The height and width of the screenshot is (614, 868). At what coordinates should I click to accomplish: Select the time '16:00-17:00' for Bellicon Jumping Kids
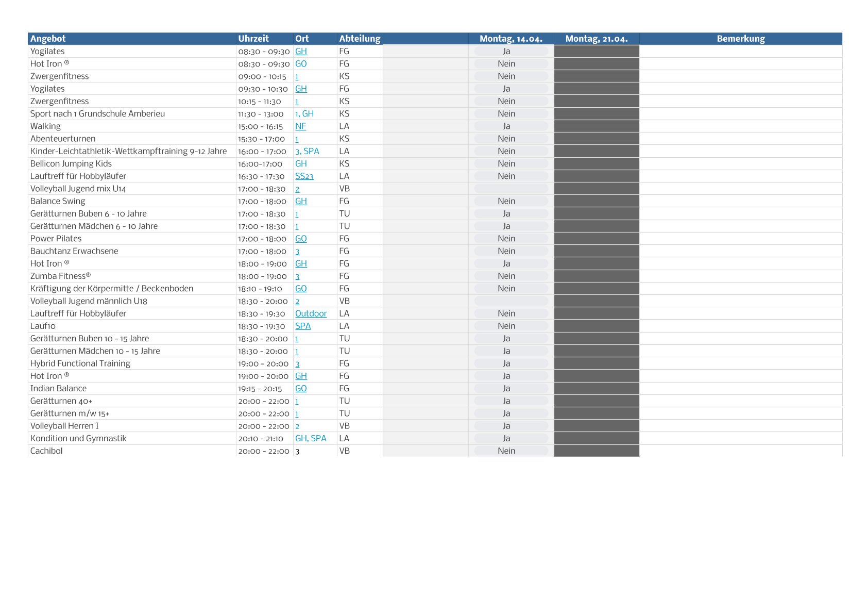[x=260, y=164]
